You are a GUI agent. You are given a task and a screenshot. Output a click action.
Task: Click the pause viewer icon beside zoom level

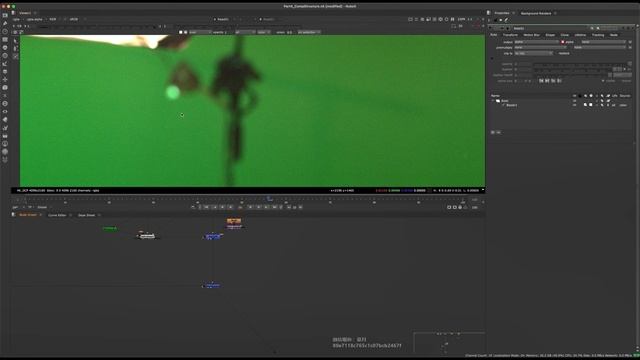pyautogui.click(x=452, y=19)
